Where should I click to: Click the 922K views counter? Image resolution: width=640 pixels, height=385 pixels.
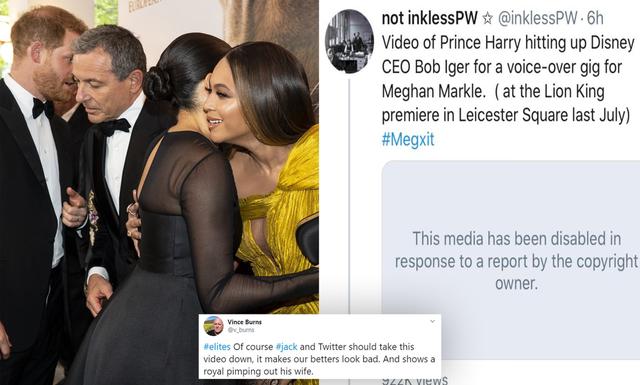click(415, 380)
